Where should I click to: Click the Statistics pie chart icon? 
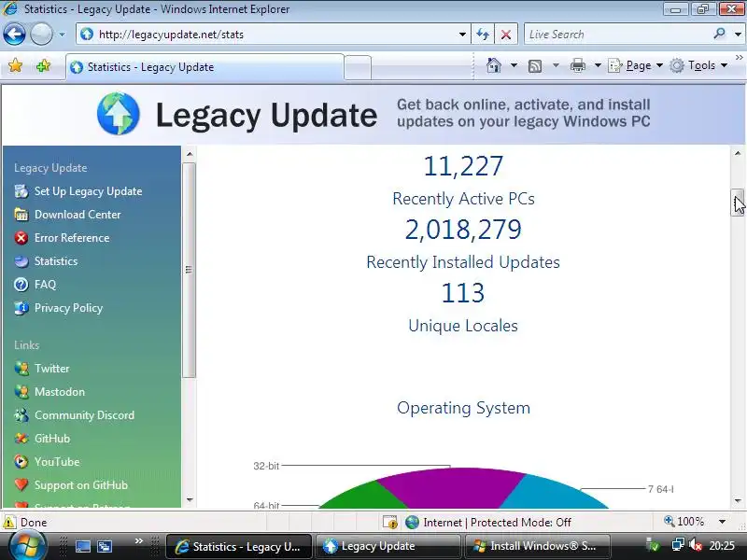(21, 261)
